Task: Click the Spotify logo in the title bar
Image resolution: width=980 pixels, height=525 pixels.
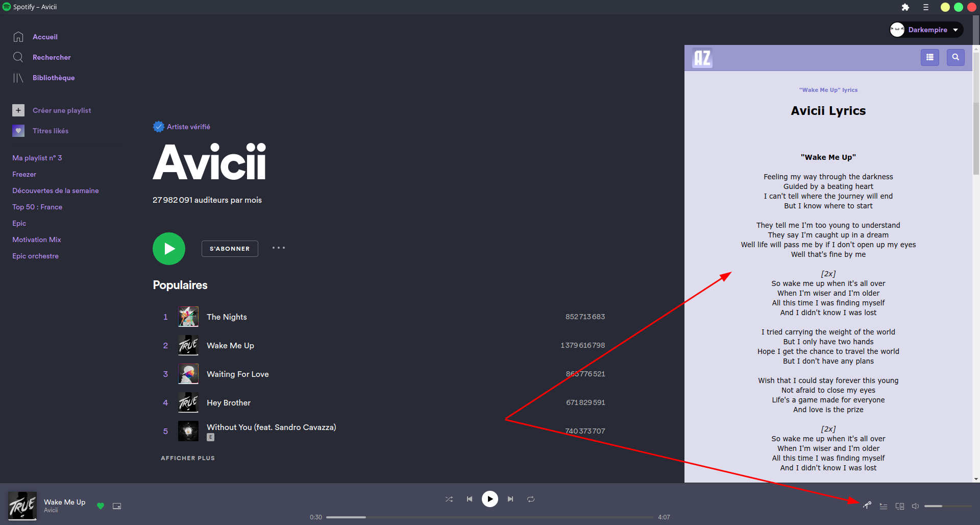Action: pos(7,7)
